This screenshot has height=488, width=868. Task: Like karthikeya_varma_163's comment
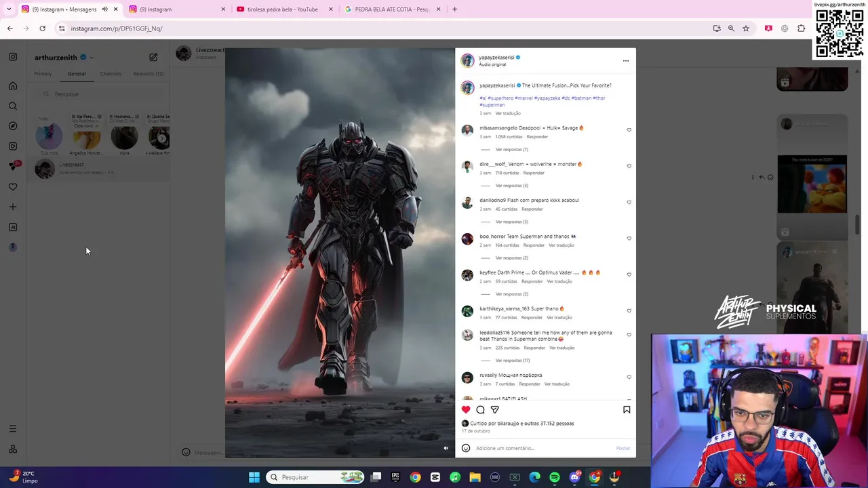(629, 310)
